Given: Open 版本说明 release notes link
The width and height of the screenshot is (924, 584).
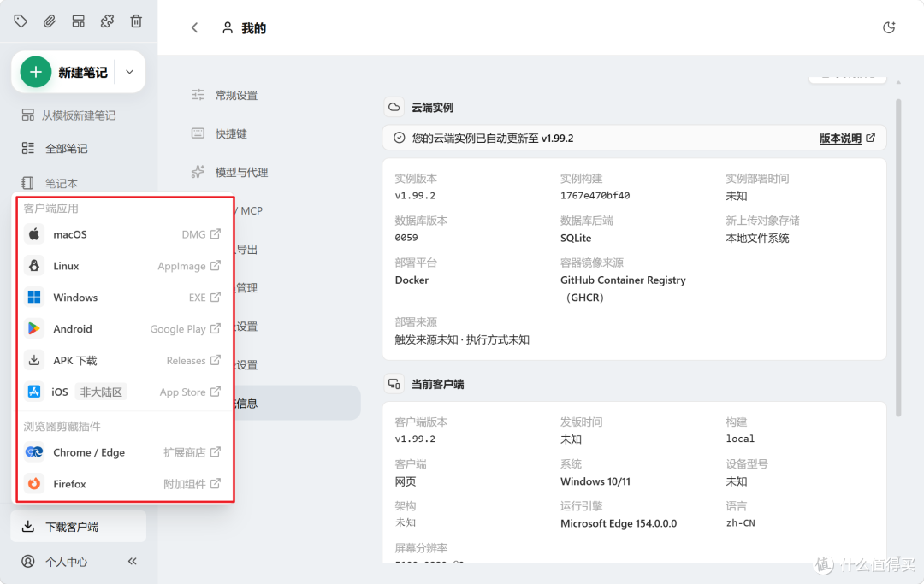Looking at the screenshot, I should click(x=847, y=139).
